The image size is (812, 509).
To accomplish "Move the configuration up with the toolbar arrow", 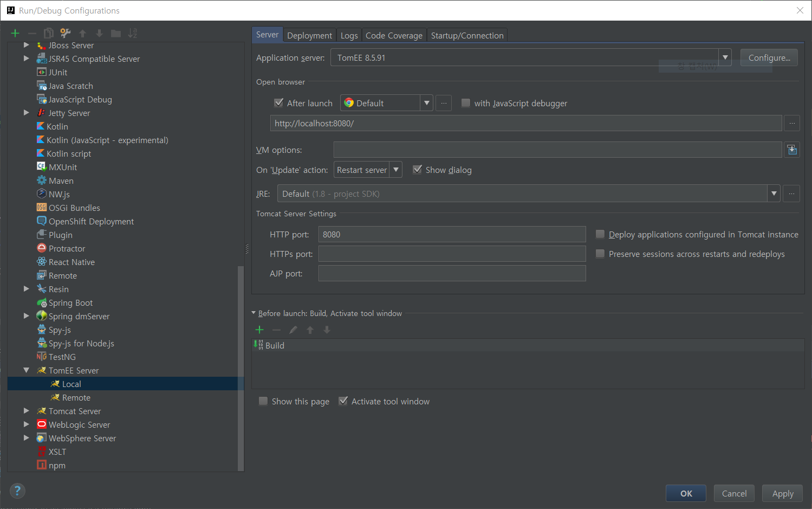I will click(82, 33).
